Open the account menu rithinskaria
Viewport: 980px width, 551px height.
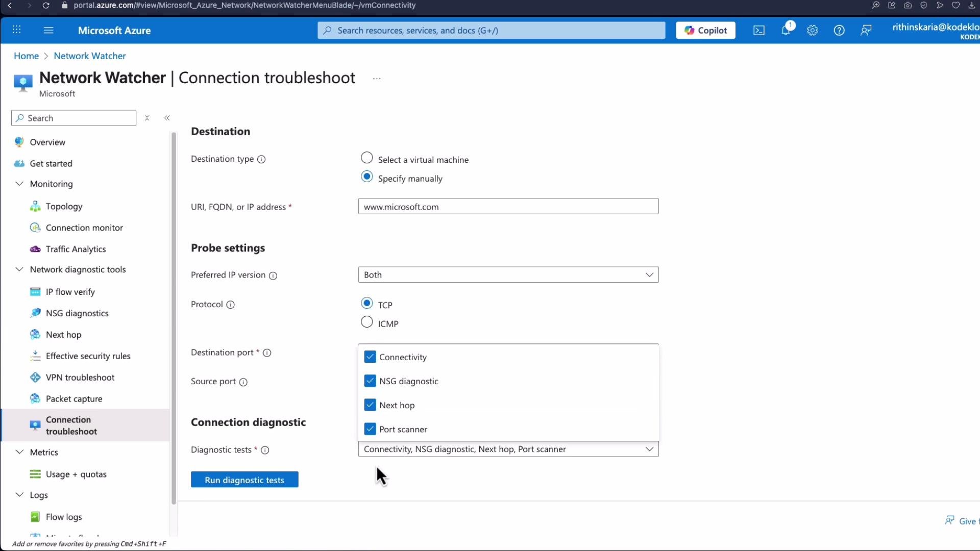[936, 31]
